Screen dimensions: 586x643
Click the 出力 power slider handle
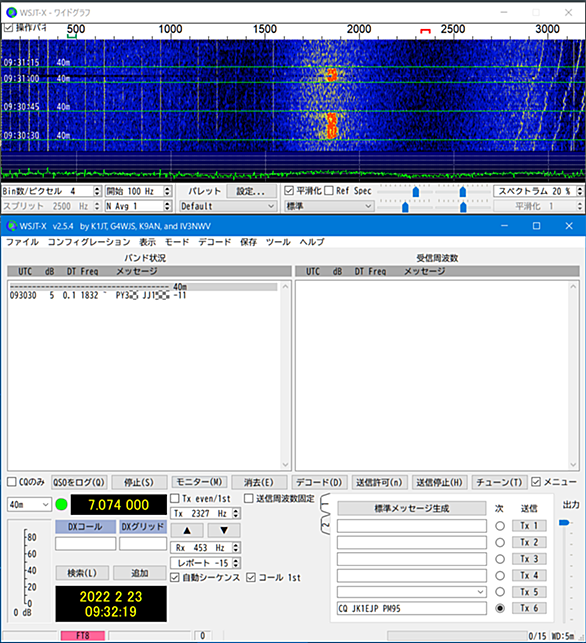[564, 522]
